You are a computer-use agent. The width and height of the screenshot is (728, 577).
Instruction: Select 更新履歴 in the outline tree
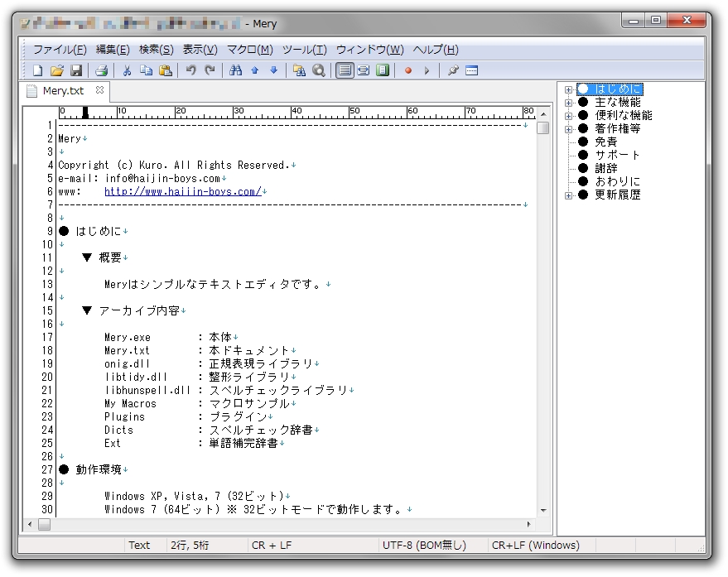point(618,195)
